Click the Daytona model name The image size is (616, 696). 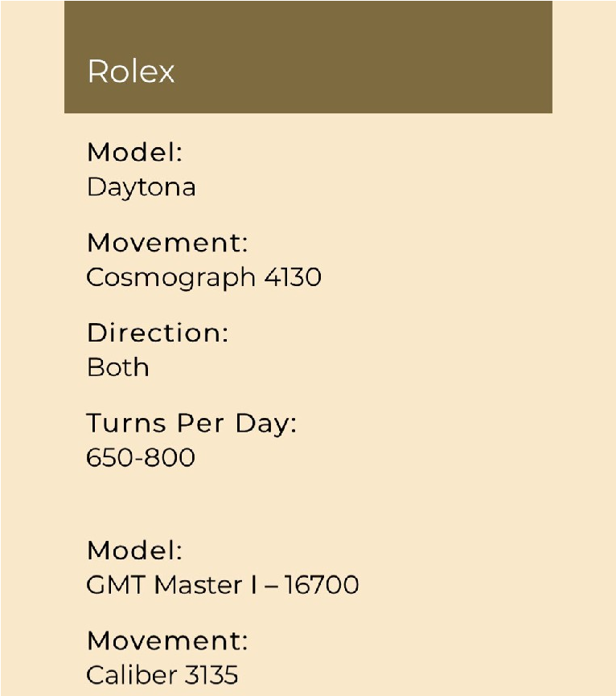pos(141,187)
